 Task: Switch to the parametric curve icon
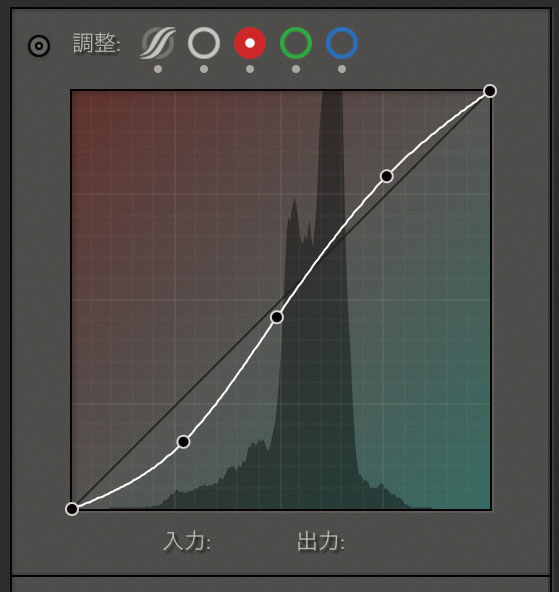pos(158,43)
